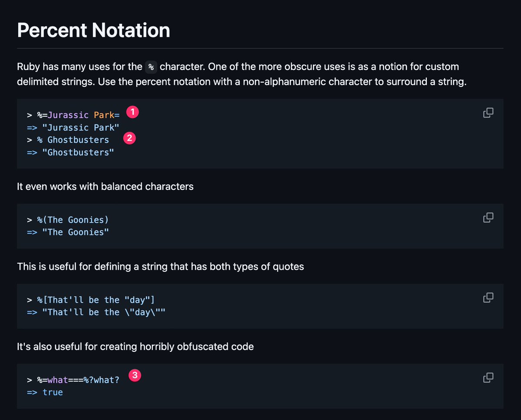The image size is (521, 420).
Task: Copy The Goonies code block
Action: (x=488, y=217)
